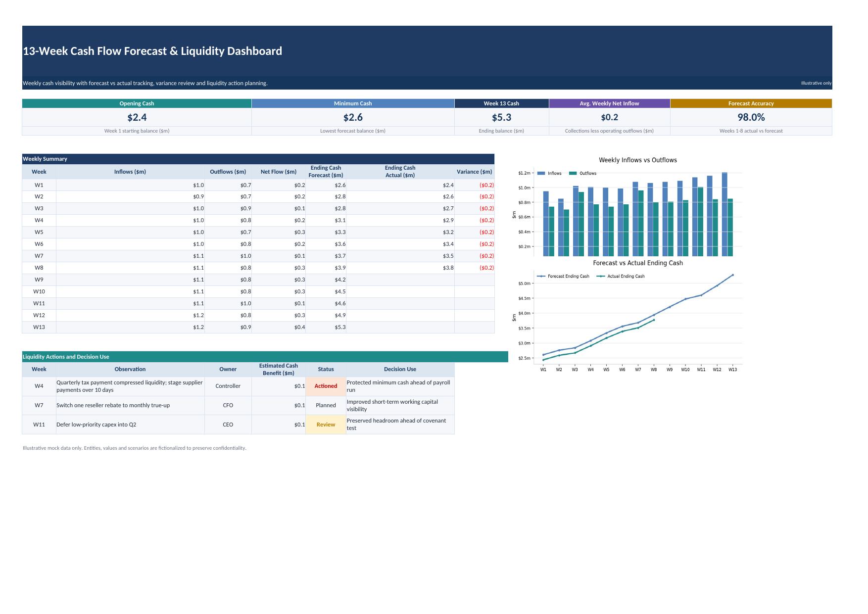
Task: Select the W3 variance cell ($0.2)
Action: pyautogui.click(x=474, y=209)
